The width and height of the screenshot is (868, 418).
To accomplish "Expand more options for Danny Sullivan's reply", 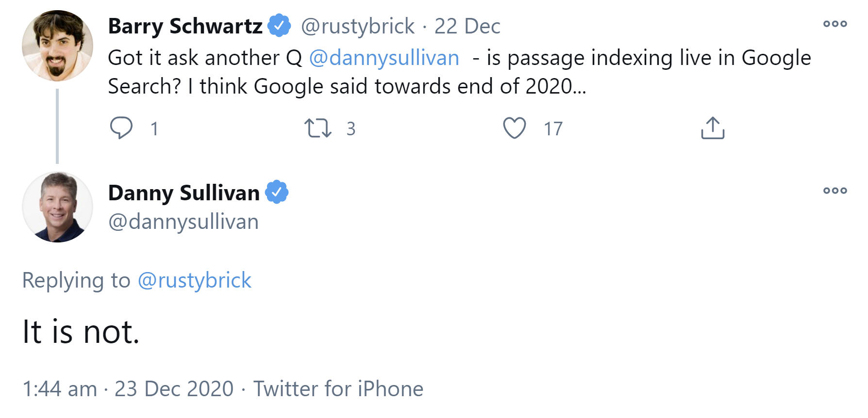I will (835, 191).
